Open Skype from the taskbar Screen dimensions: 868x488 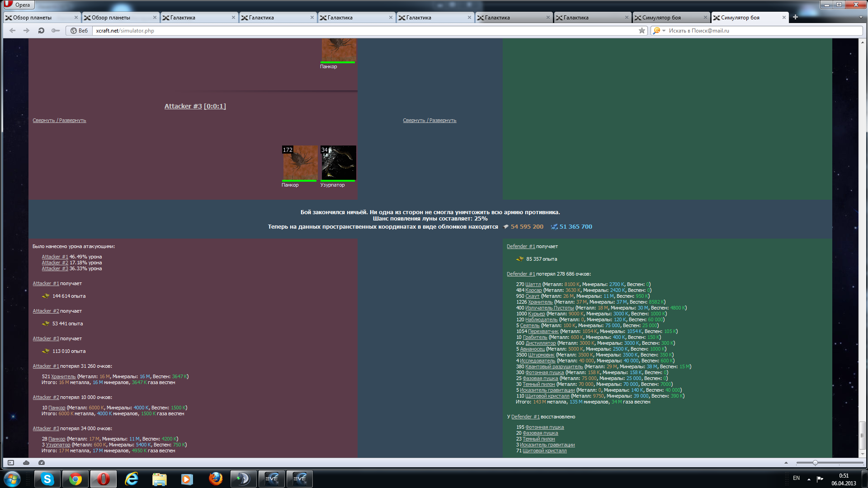[x=47, y=479]
